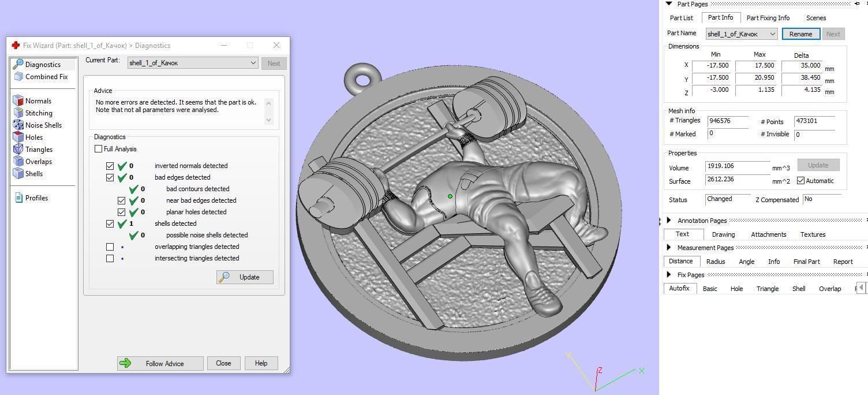The height and width of the screenshot is (395, 868).
Task: Open Overlaps fix step
Action: click(39, 162)
